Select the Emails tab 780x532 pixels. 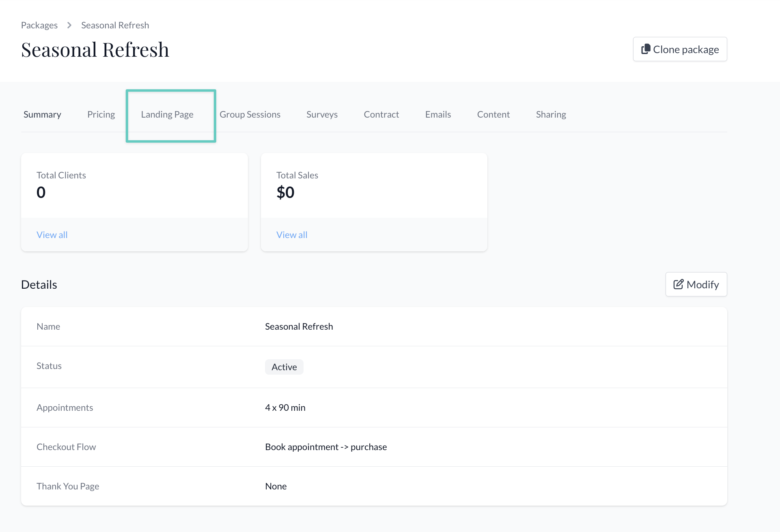coord(438,114)
